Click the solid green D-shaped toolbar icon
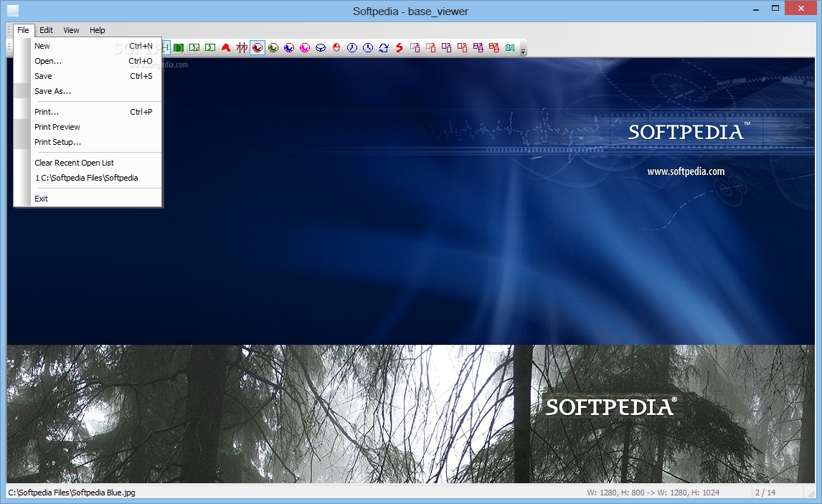822x504 pixels. (x=179, y=47)
